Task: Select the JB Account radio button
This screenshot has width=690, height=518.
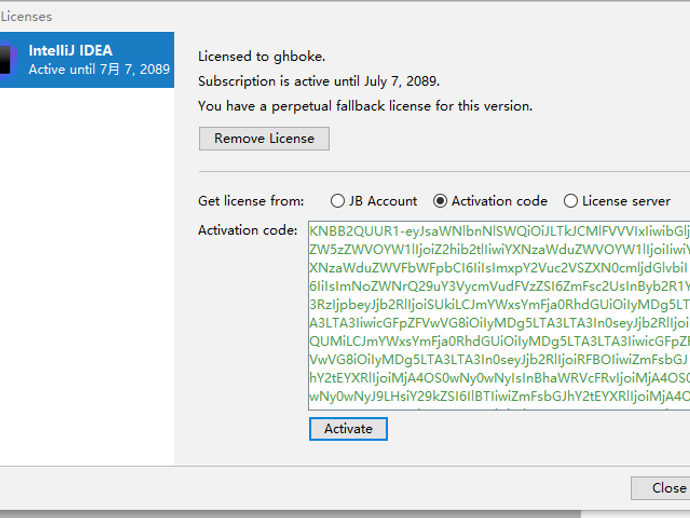Action: point(338,201)
